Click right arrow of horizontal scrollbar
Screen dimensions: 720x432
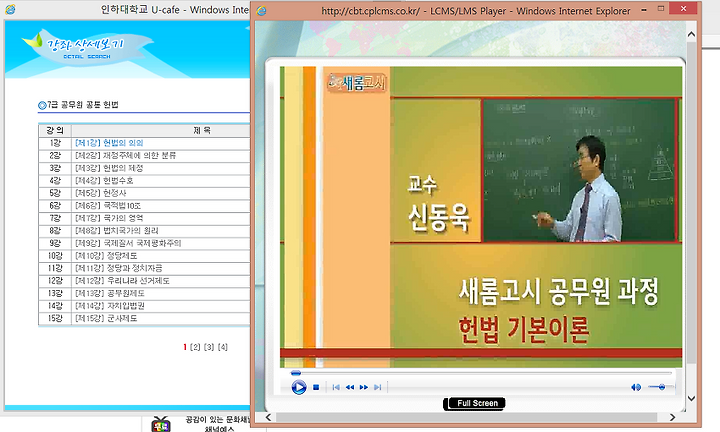(x=672, y=417)
